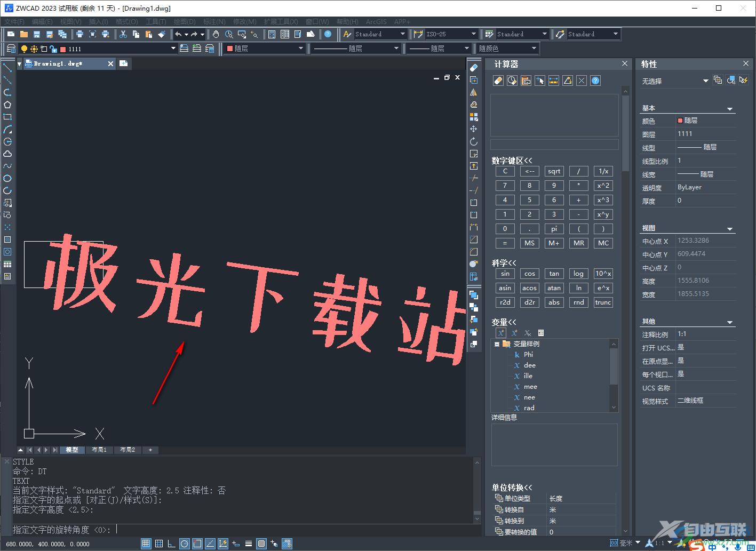
Task: Click the pi calculator button
Action: point(554,229)
